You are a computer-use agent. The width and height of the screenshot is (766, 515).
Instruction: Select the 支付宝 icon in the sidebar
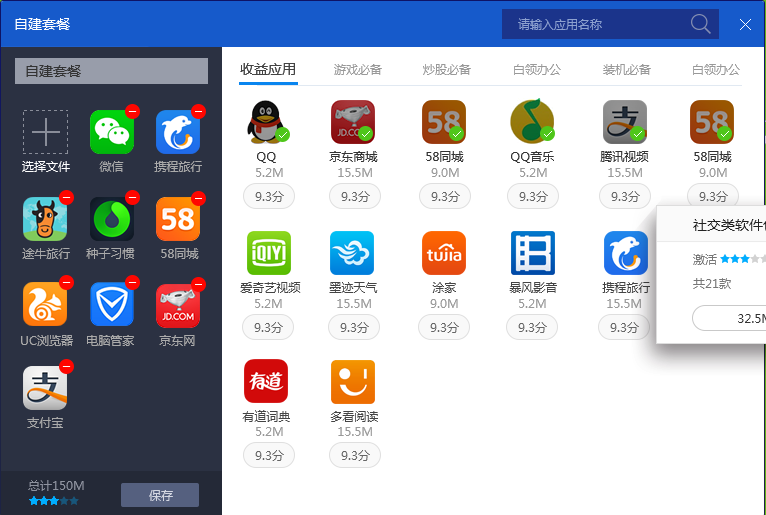45,388
